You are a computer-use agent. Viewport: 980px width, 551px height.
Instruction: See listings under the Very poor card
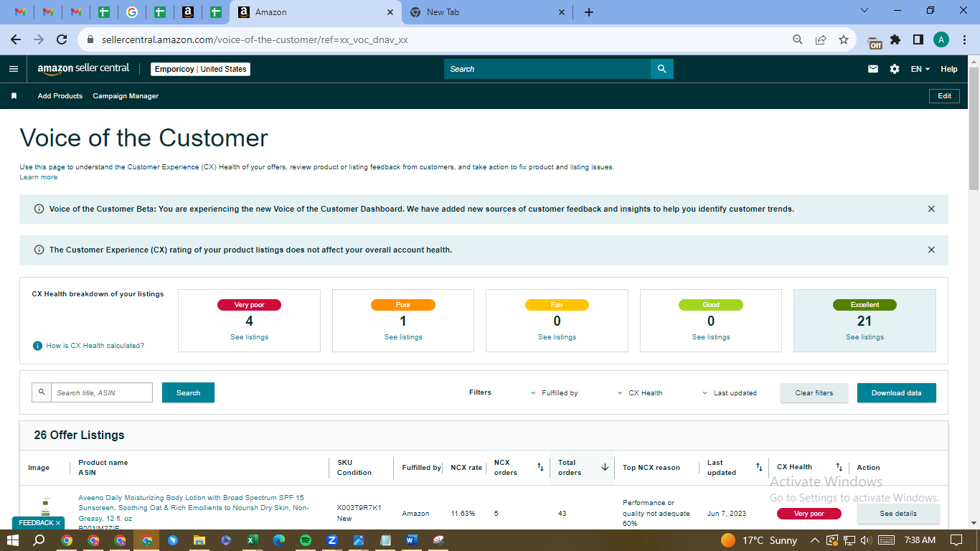tap(249, 337)
